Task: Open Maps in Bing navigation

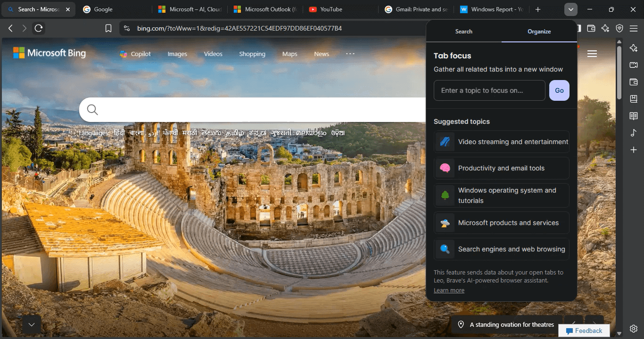Action: pyautogui.click(x=290, y=54)
